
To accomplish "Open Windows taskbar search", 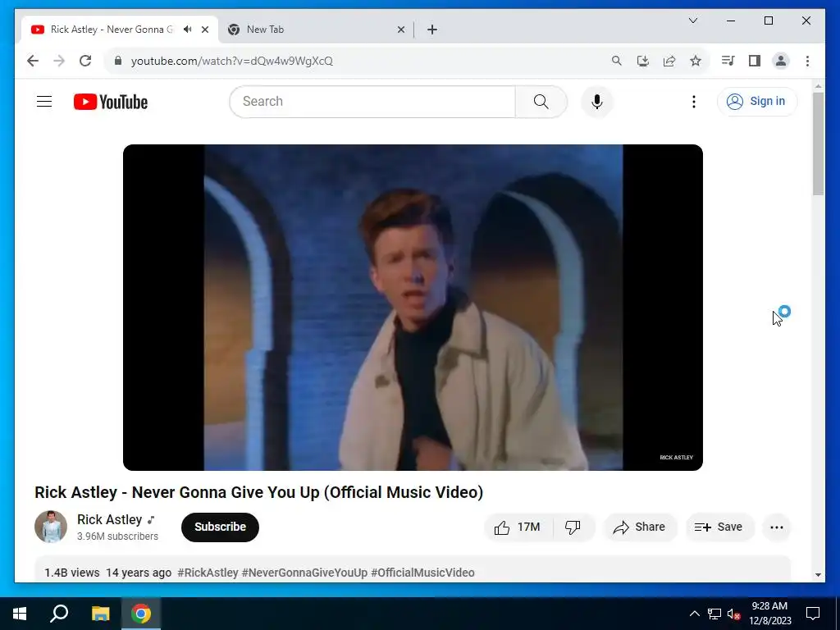I will (x=59, y=614).
